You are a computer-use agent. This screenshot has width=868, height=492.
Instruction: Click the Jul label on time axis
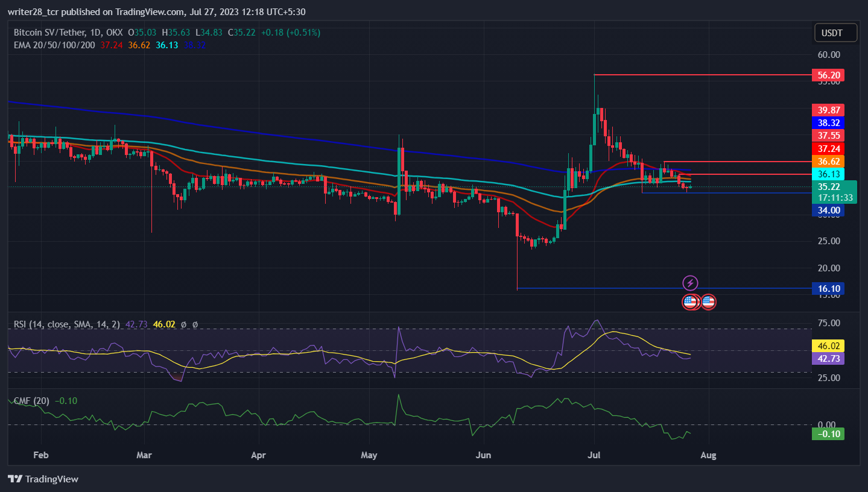[594, 455]
